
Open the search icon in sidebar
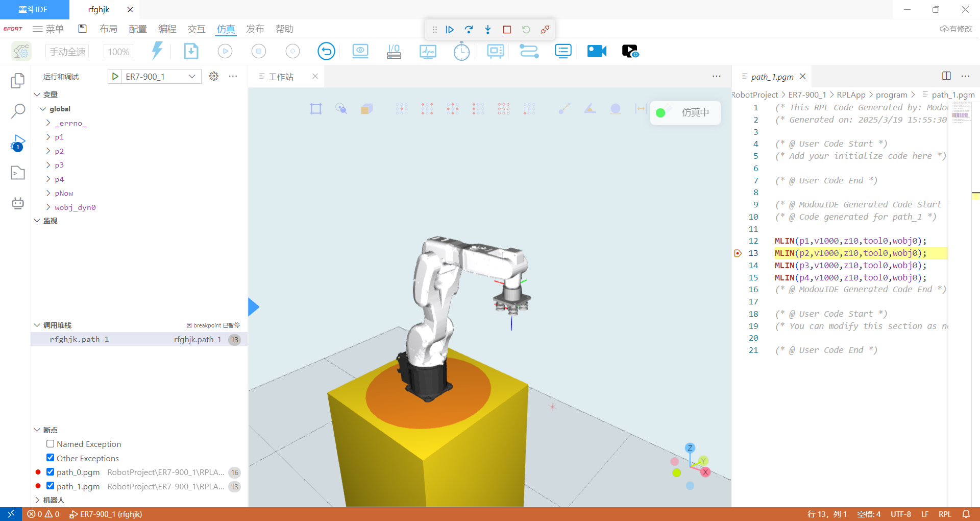tap(18, 111)
